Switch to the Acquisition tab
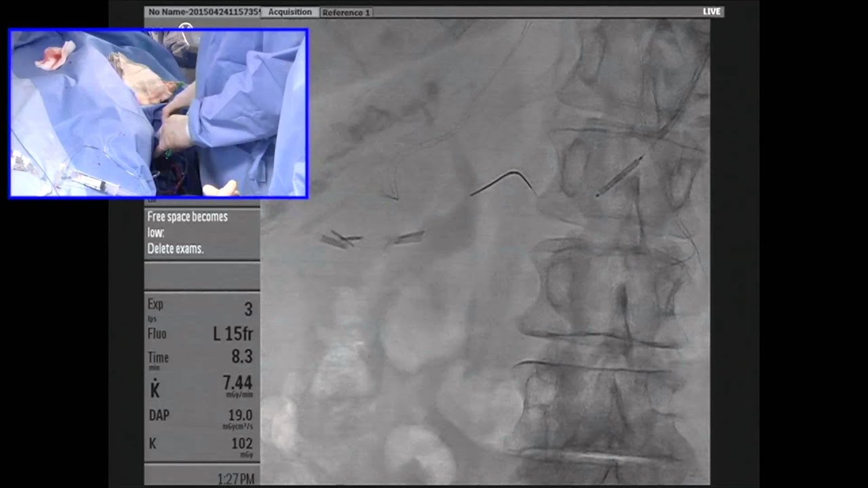Viewport: 868px width, 488px height. [x=290, y=12]
